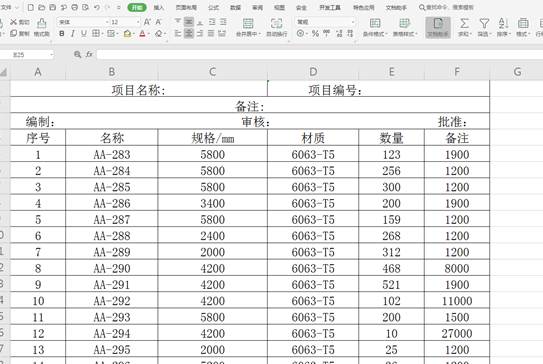Click the command search box
Image resolution: width=543 pixels, height=364 pixels.
coord(446,7)
